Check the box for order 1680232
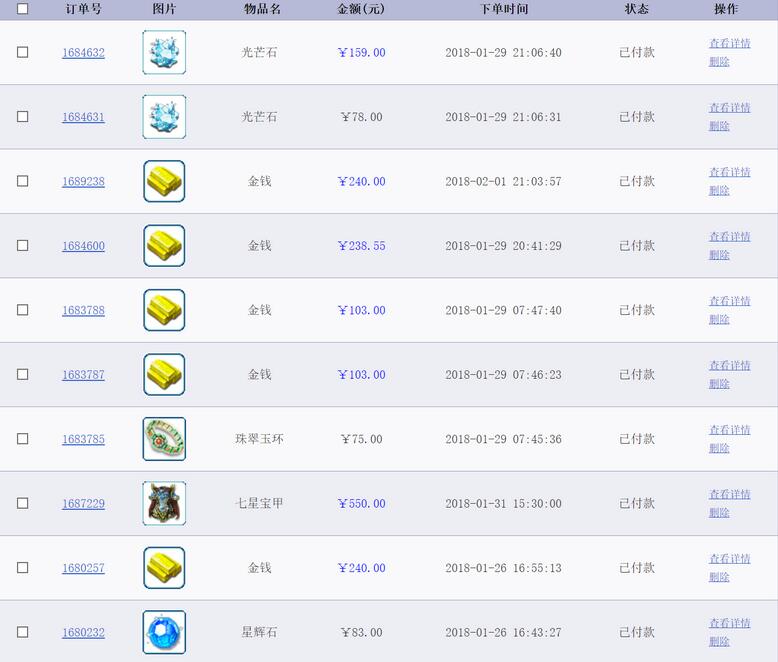778x662 pixels. [22, 632]
